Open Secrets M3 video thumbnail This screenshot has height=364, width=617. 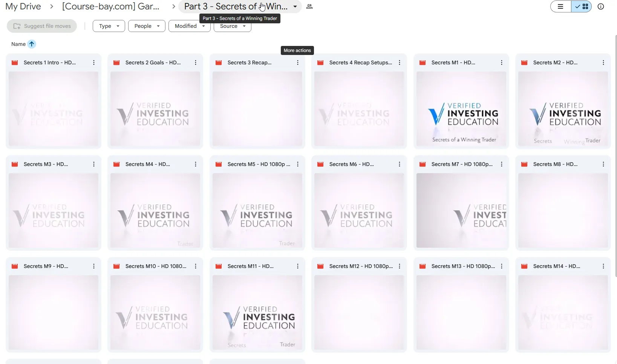tap(53, 210)
